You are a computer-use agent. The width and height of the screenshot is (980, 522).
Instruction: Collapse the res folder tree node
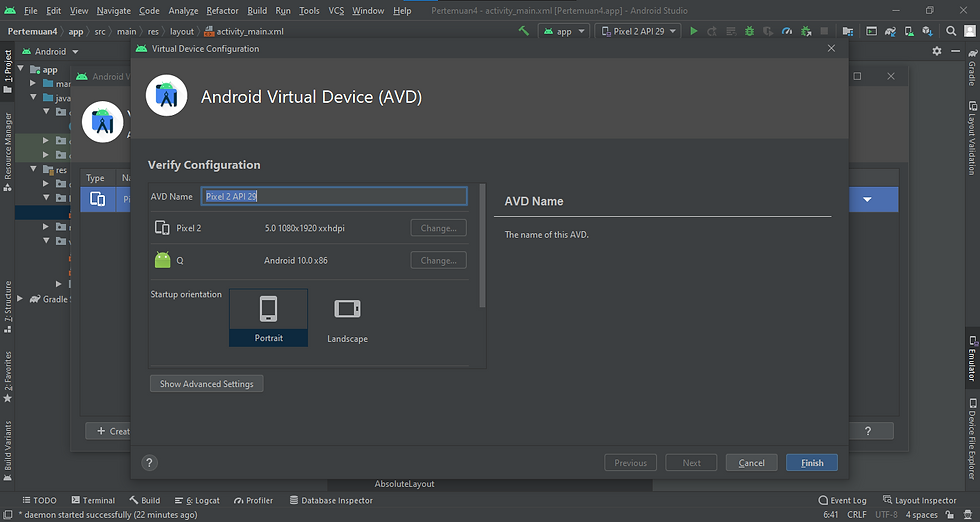click(34, 169)
